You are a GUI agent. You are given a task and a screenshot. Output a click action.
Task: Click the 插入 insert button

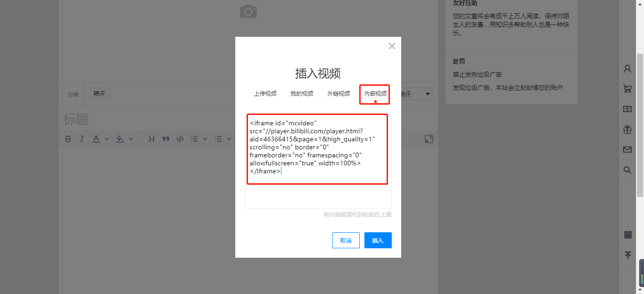pyautogui.click(x=378, y=240)
